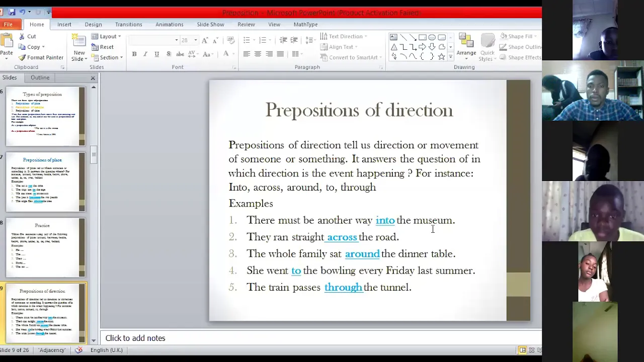
Task: Open the font name combo box
Action: point(153,40)
